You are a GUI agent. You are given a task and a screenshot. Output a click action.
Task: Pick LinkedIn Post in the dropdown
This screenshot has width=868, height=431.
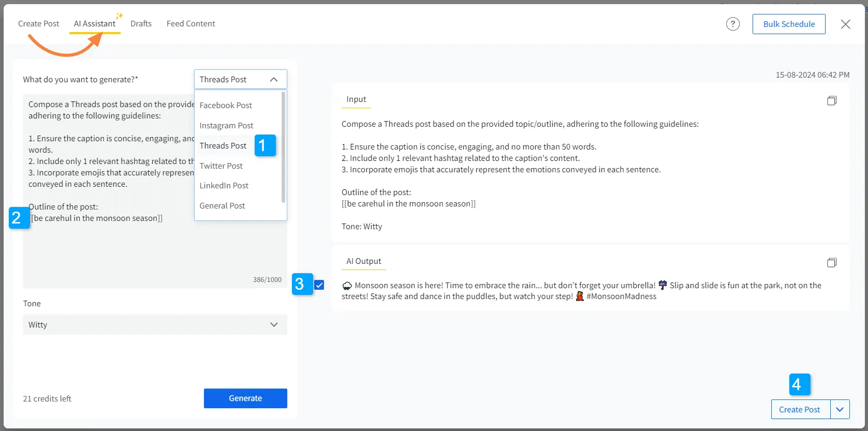click(x=224, y=185)
